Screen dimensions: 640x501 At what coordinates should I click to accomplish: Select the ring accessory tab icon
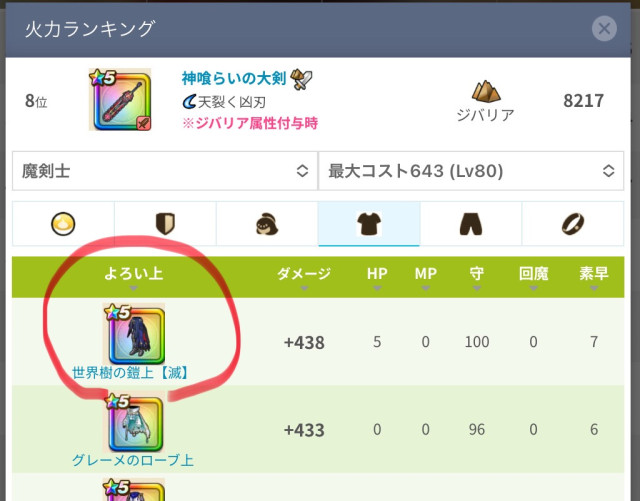pyautogui.click(x=573, y=224)
